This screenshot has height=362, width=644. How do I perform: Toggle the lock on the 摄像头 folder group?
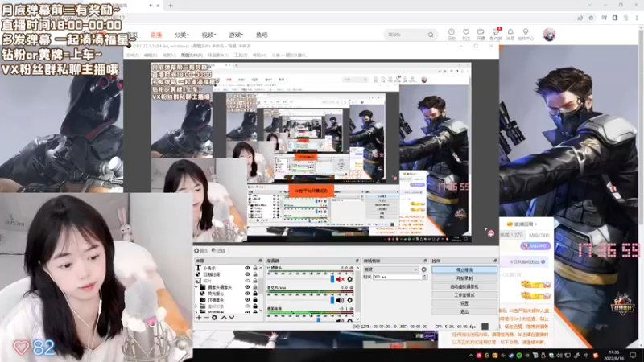tap(255, 287)
